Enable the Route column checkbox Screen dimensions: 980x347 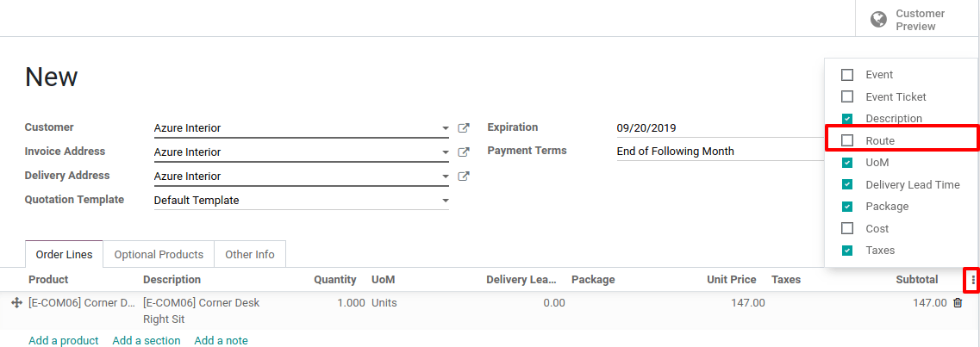[847, 140]
